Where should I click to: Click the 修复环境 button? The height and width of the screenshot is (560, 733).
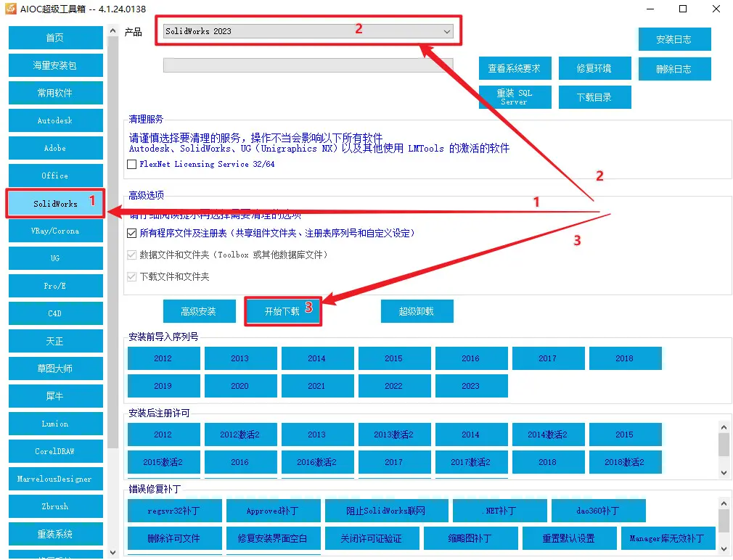pyautogui.click(x=594, y=69)
